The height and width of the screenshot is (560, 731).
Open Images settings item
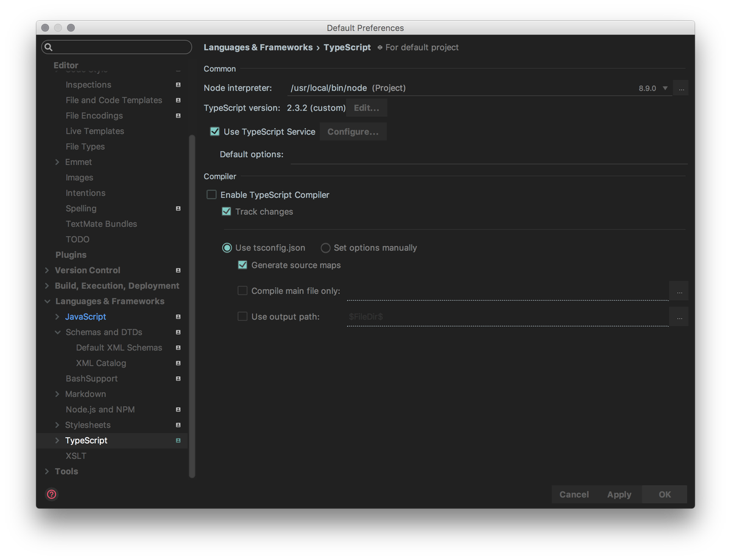click(x=79, y=178)
